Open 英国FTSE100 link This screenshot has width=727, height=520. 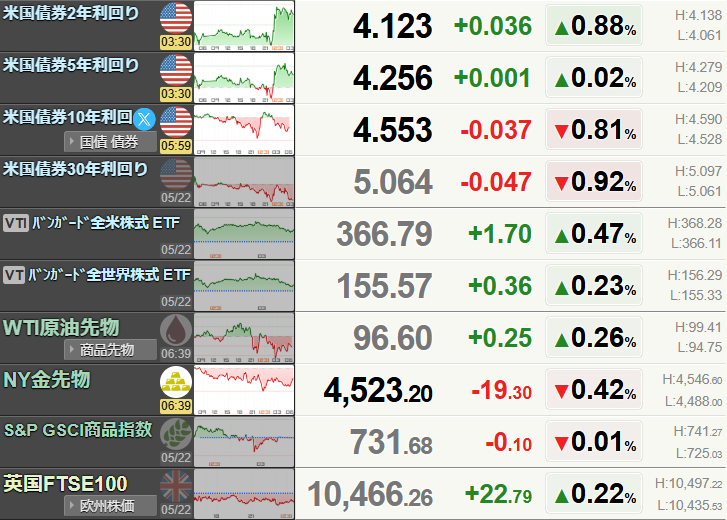coord(65,483)
